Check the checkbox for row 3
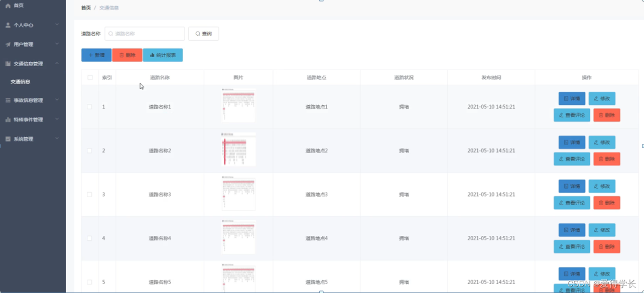The image size is (644, 293). [x=89, y=194]
